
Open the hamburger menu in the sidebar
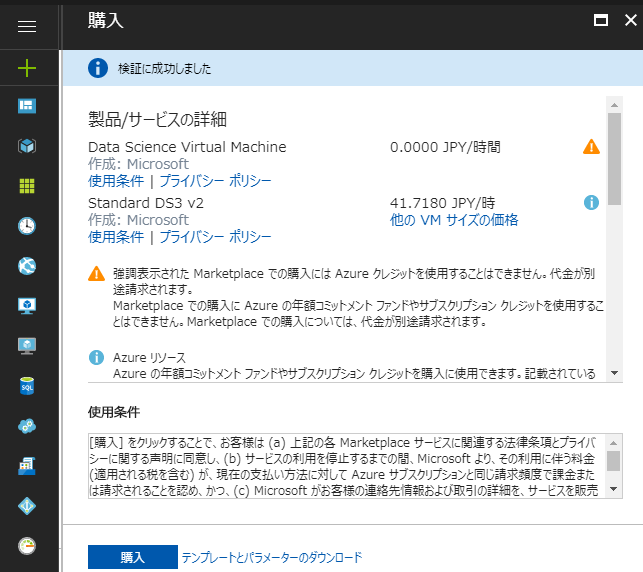click(27, 27)
